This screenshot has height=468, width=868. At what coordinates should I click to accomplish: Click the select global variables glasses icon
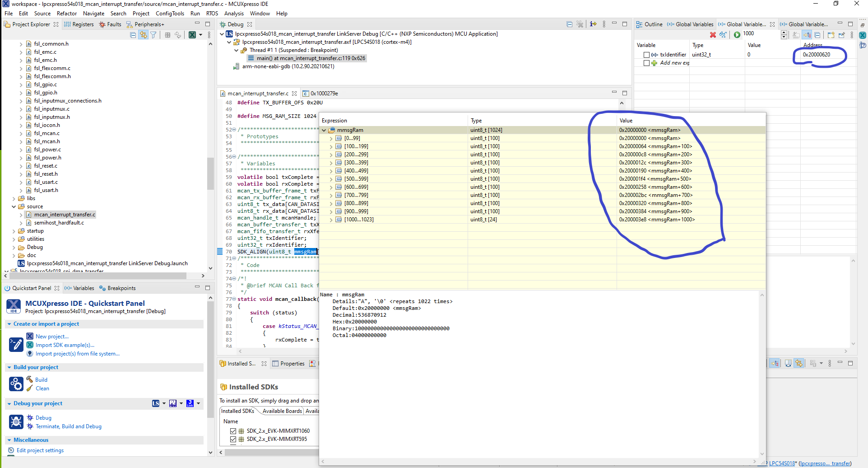point(723,35)
